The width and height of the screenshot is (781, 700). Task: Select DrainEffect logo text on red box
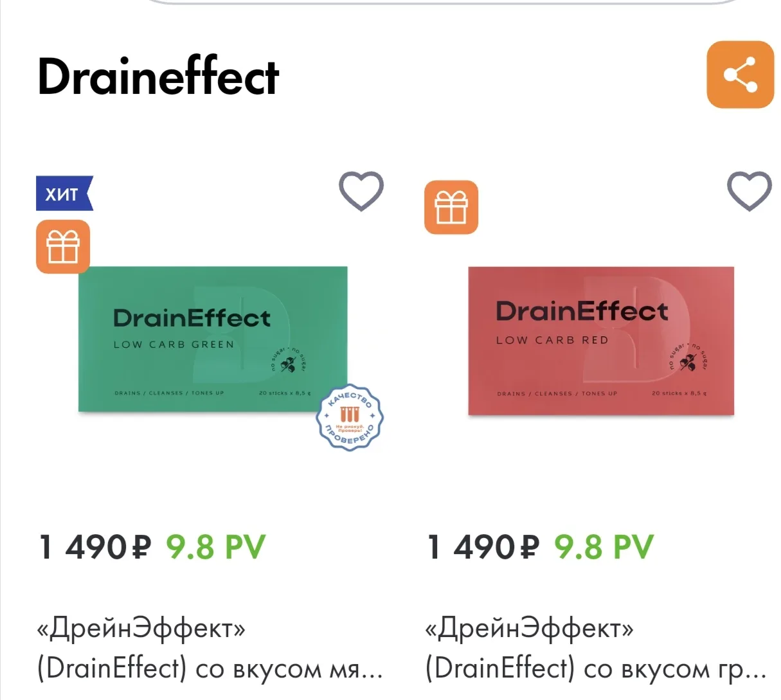pos(582,312)
